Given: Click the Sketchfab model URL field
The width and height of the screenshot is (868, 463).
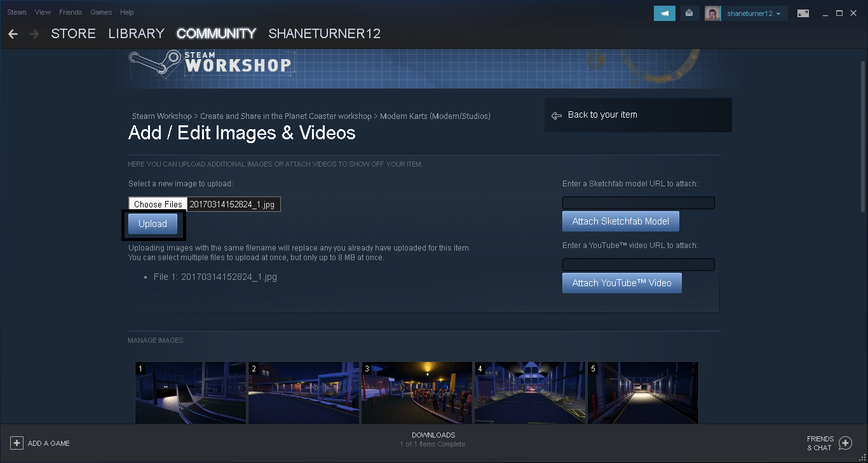Looking at the screenshot, I should pos(639,203).
